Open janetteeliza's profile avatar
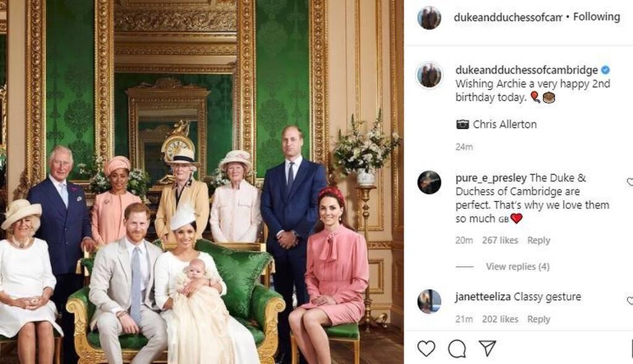Viewport: 633px width, 364px height. 429,302
